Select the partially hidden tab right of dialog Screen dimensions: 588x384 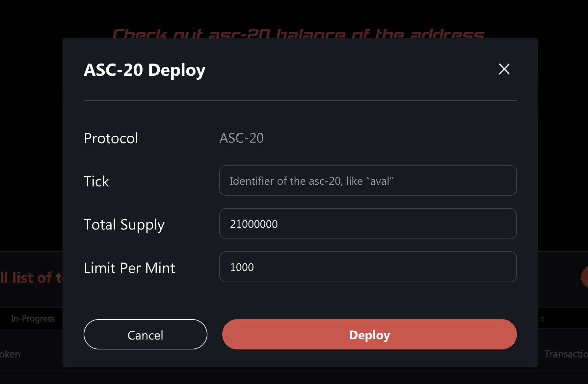(541, 318)
